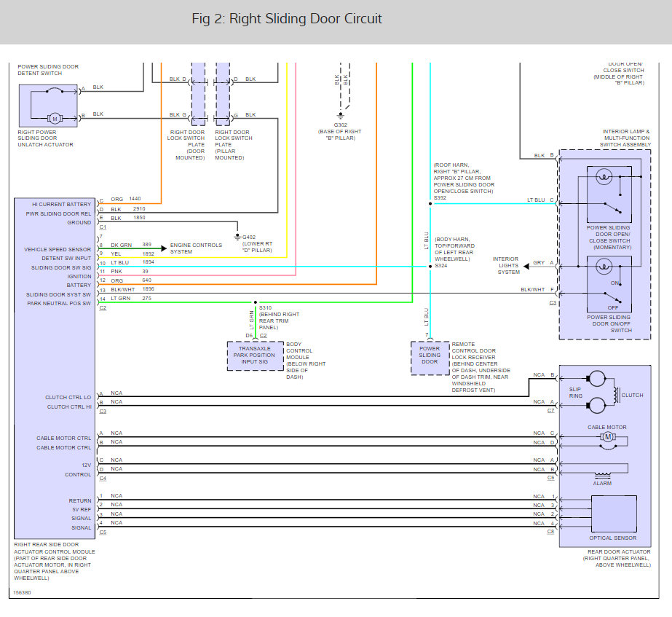Click 'ORG 640' wire label
This screenshot has height=617, width=672.
click(x=131, y=280)
